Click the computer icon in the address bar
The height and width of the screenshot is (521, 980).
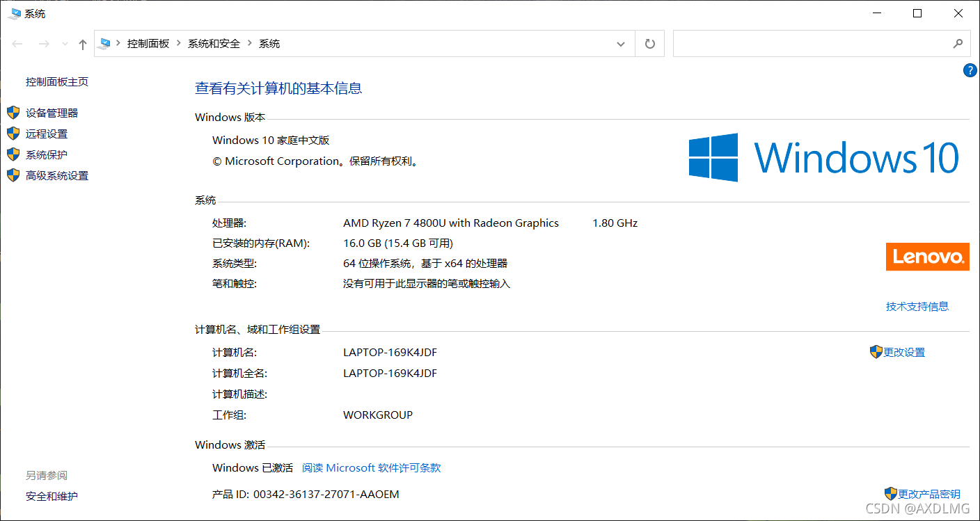(105, 43)
